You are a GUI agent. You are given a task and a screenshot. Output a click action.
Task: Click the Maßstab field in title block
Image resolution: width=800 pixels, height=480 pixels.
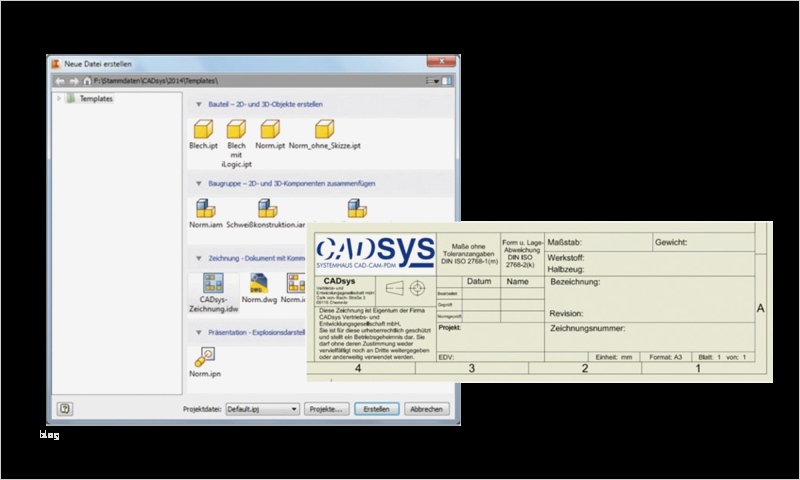[598, 242]
